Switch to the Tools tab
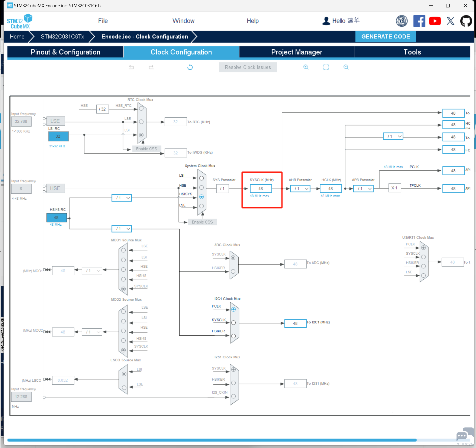 [412, 52]
